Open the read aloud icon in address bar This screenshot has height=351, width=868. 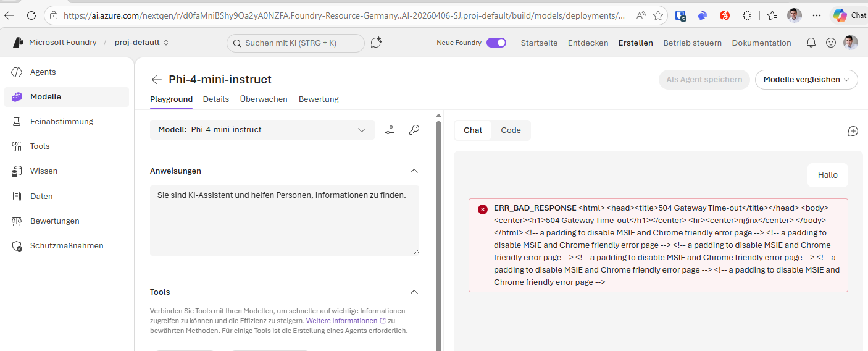click(x=641, y=15)
